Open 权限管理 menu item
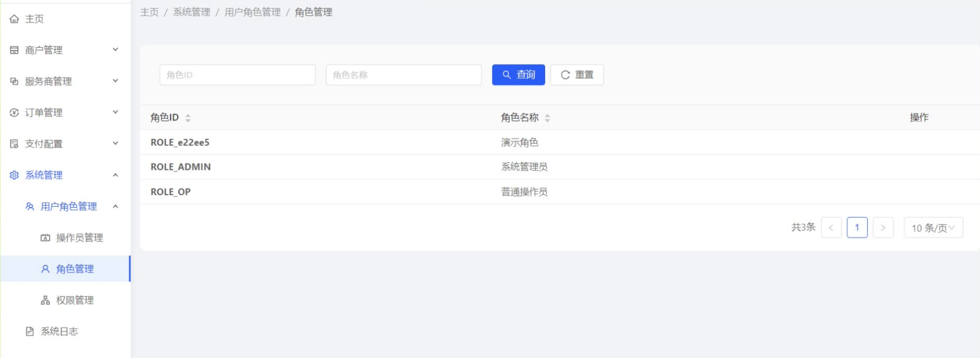Viewport: 980px width, 358px height. click(65, 300)
